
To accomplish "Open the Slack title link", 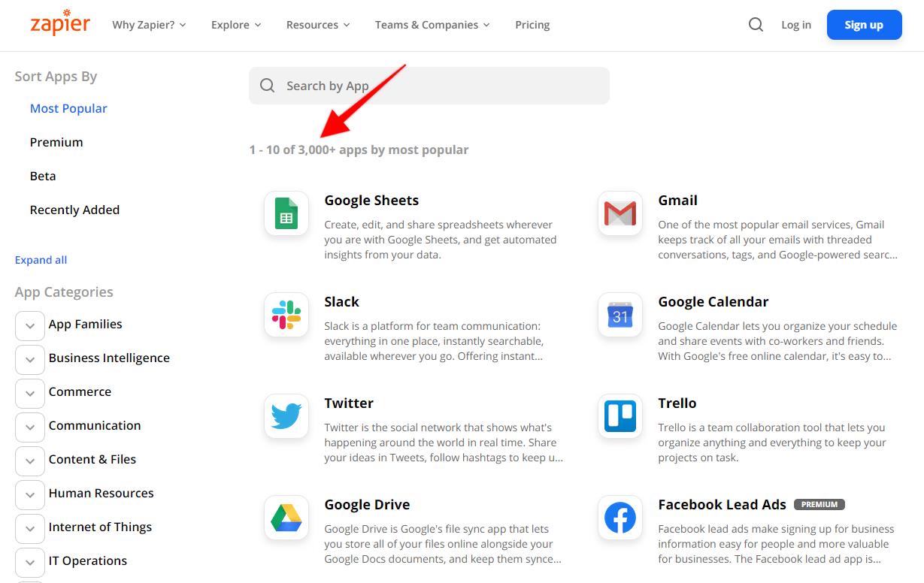I will [x=342, y=302].
